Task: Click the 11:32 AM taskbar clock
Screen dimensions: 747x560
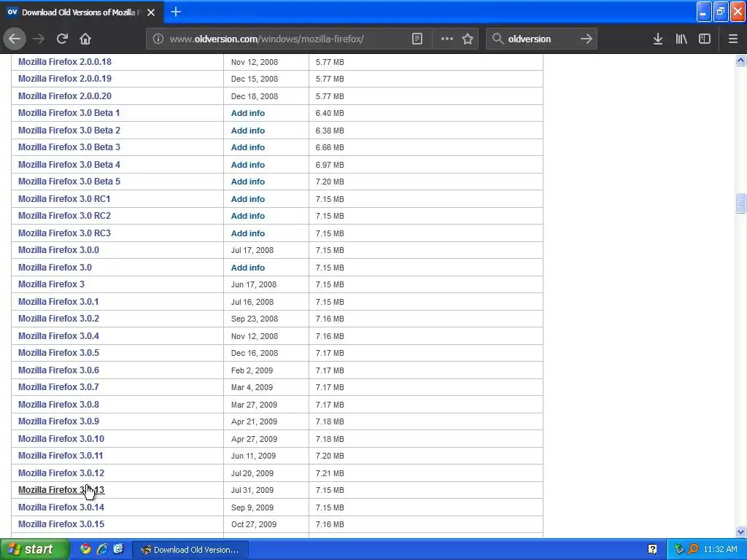Action: click(720, 549)
